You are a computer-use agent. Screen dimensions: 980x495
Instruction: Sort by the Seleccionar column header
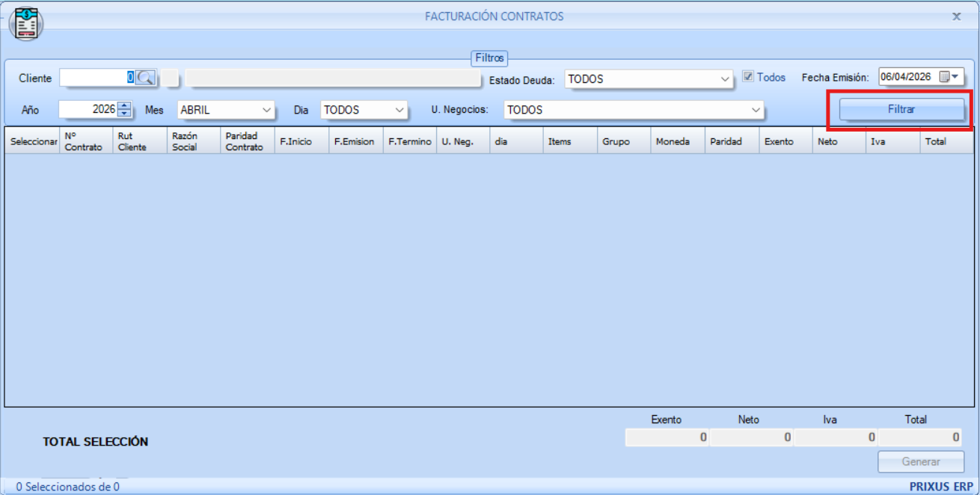(33, 141)
